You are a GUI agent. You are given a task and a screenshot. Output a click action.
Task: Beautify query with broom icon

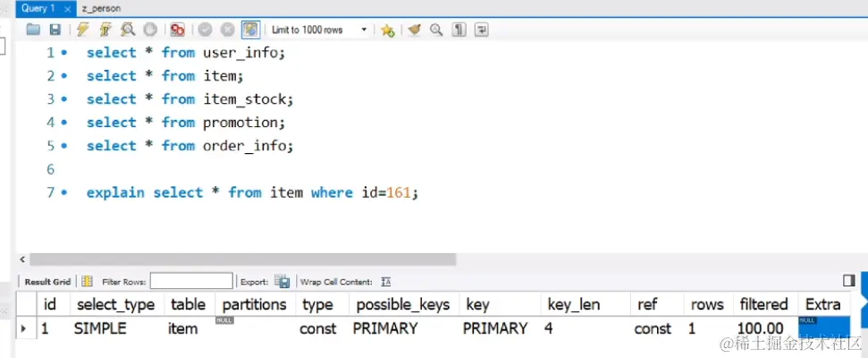pyautogui.click(x=414, y=30)
